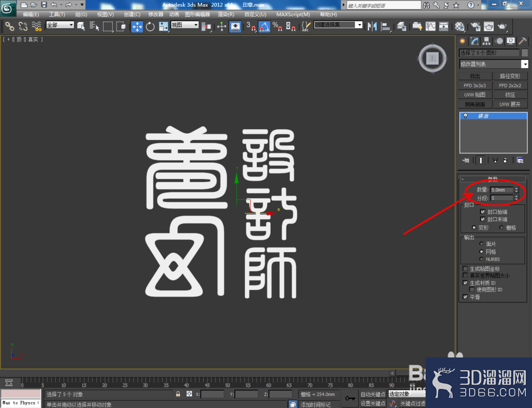
Task: Open the 修改器 menu
Action: tap(156, 14)
